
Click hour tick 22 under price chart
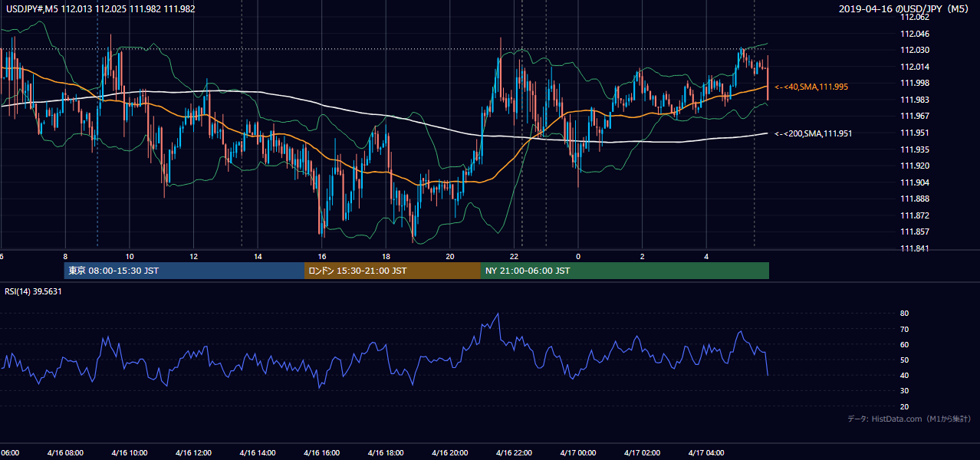[x=515, y=257]
